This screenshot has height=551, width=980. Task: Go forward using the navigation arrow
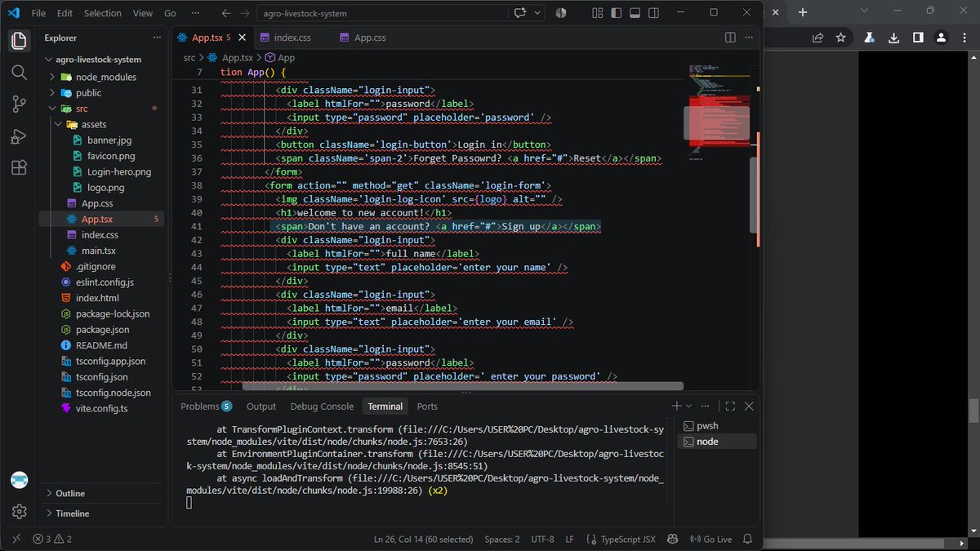coord(244,13)
